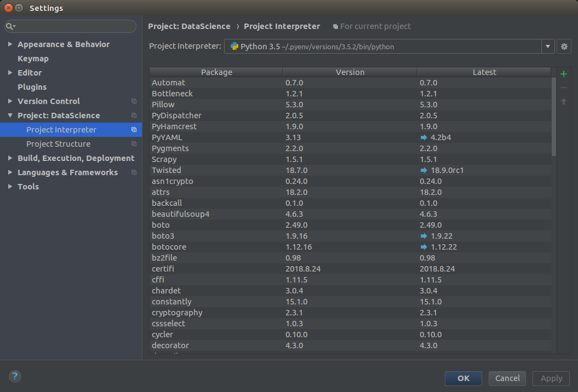Click the upgrade arrow icon below the minus
578x392 pixels.
click(564, 101)
